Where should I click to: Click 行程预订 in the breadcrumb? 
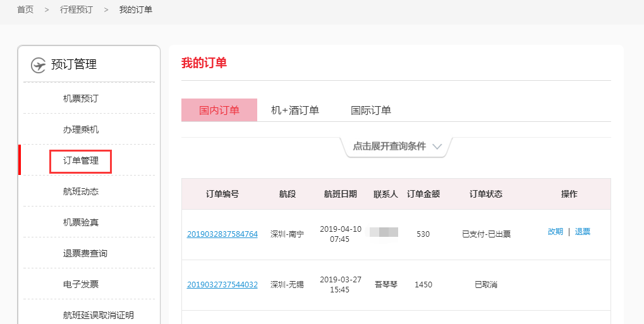coord(76,9)
